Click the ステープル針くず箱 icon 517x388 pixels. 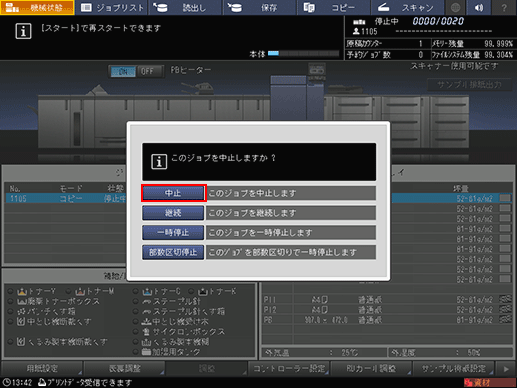pyautogui.click(x=147, y=312)
